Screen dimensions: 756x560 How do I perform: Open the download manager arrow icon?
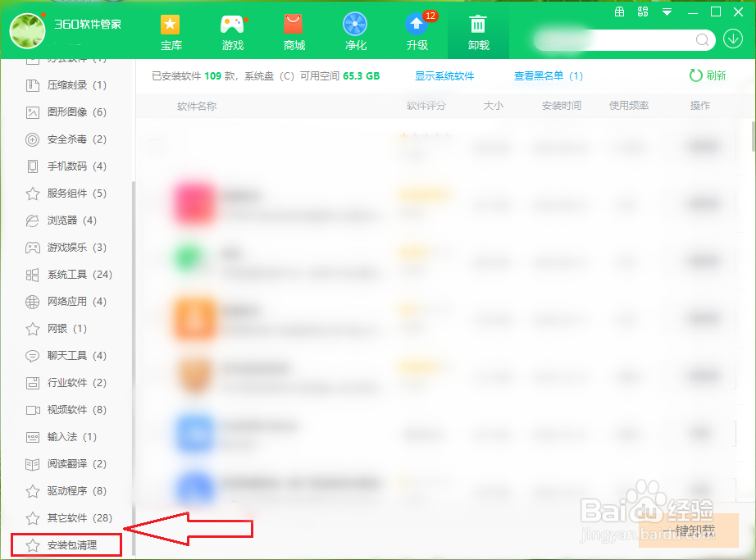coord(733,39)
